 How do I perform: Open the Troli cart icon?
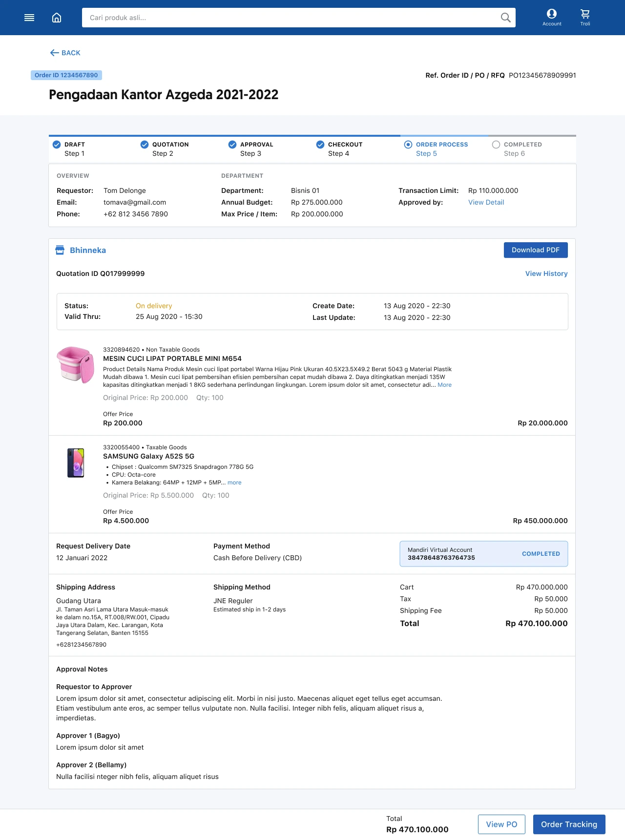click(x=585, y=14)
